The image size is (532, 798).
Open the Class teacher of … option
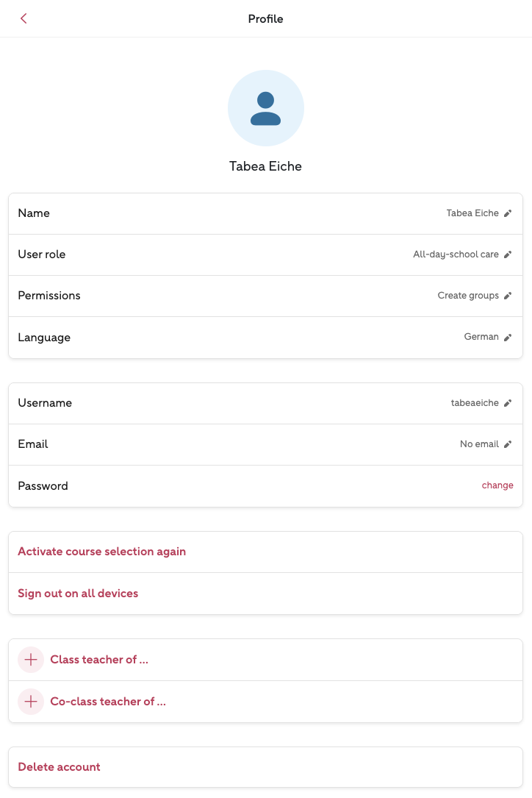pos(99,660)
